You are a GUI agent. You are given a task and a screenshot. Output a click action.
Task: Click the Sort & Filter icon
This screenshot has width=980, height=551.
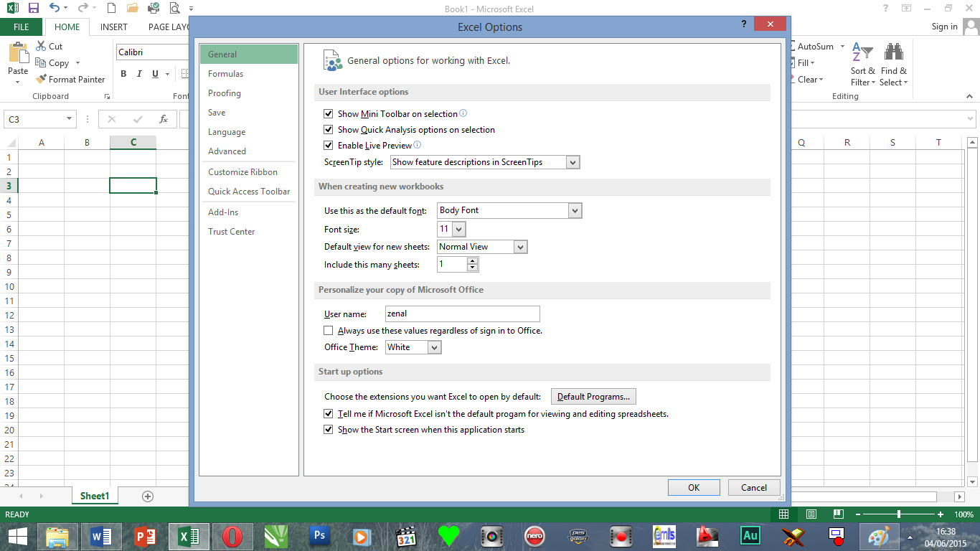[x=862, y=53]
